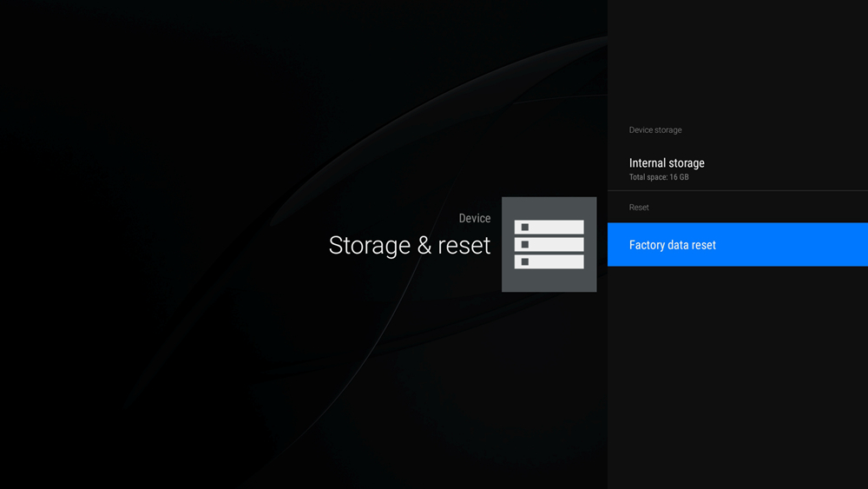Viewport: 868px width, 489px height.
Task: Click the Device breadcrumb label
Action: pos(475,218)
